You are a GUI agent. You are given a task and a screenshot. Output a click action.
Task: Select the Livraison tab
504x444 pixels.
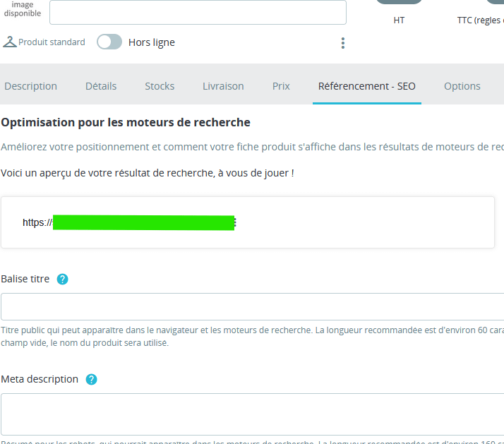(223, 86)
